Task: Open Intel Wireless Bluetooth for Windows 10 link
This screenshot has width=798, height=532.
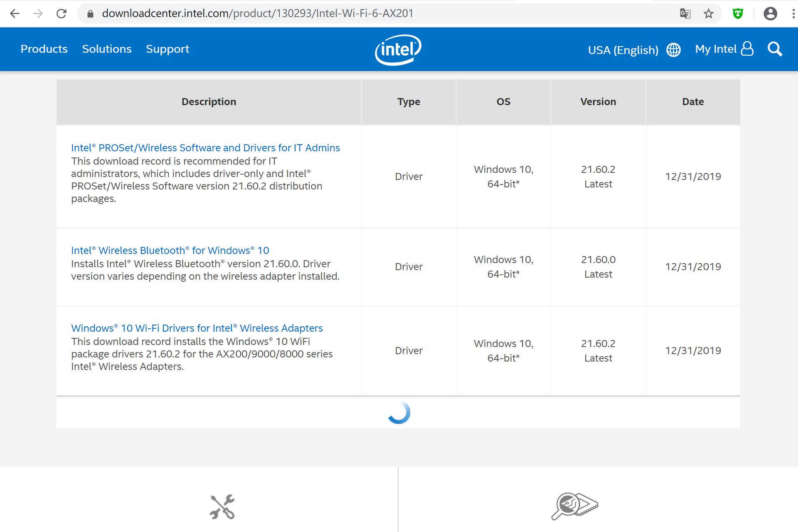Action: click(170, 251)
